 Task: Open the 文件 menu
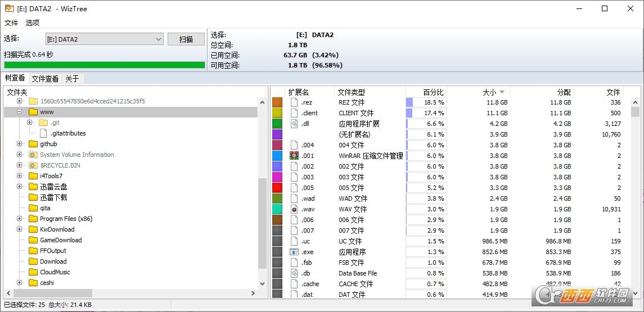pyautogui.click(x=11, y=23)
